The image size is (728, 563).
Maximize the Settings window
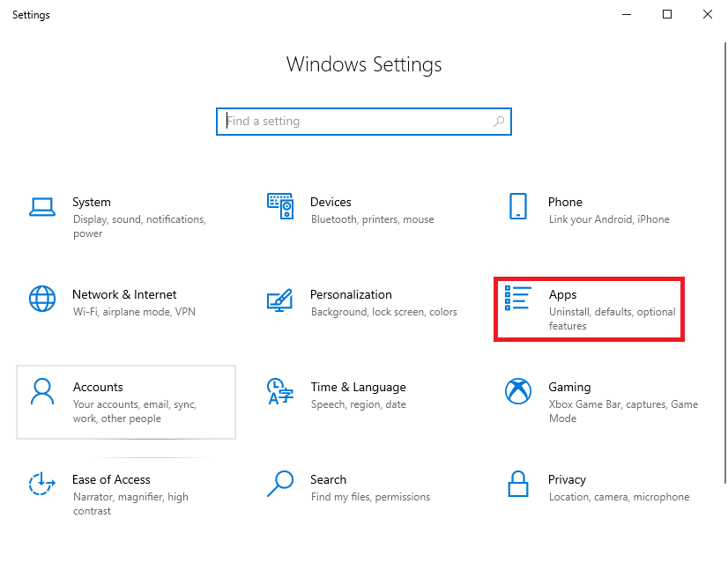[667, 14]
